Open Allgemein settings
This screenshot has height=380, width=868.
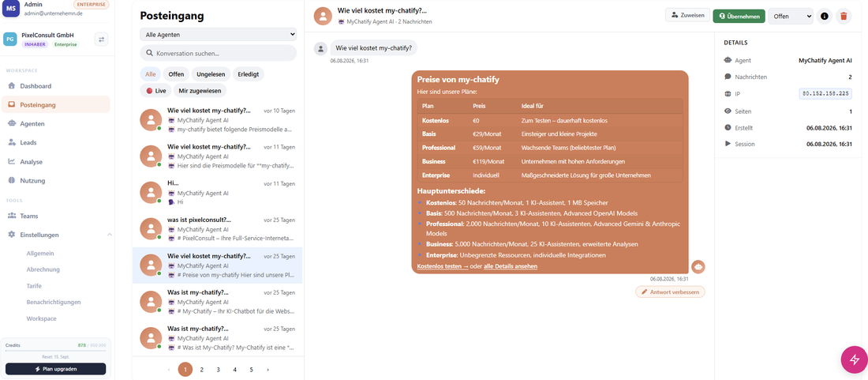coord(40,253)
